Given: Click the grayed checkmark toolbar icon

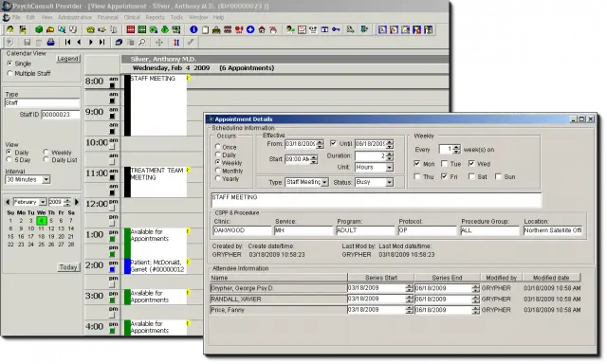Looking at the screenshot, I should 190,42.
